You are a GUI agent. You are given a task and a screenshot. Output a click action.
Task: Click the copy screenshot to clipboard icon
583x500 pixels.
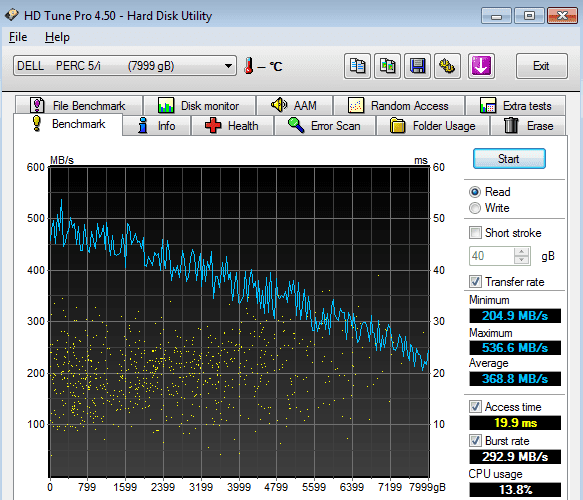[x=387, y=66]
